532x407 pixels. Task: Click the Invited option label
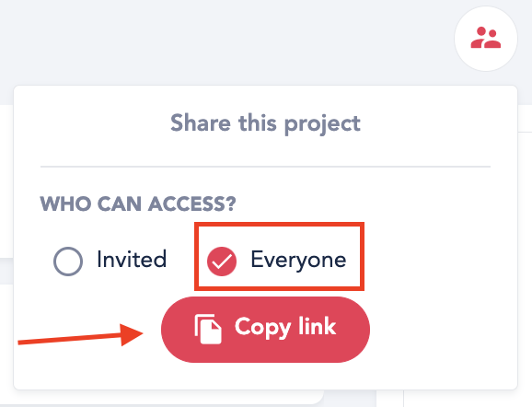point(132,260)
